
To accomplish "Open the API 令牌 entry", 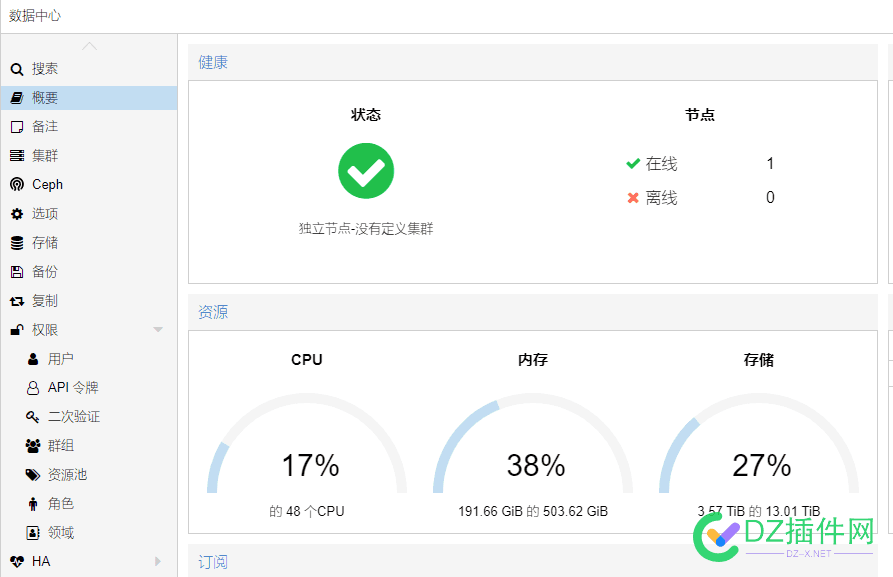I will [73, 388].
